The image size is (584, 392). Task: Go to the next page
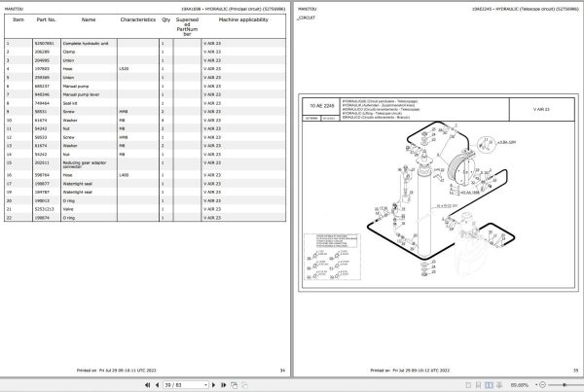214,385
